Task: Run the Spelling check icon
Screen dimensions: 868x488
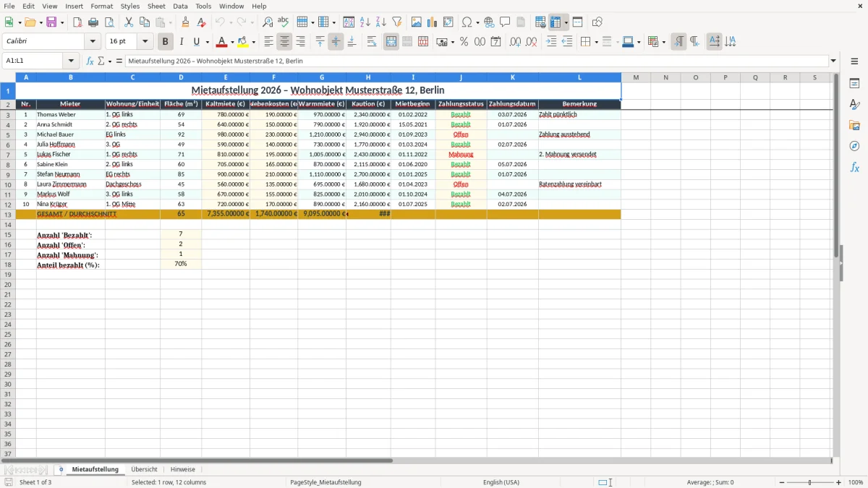Action: (x=284, y=22)
